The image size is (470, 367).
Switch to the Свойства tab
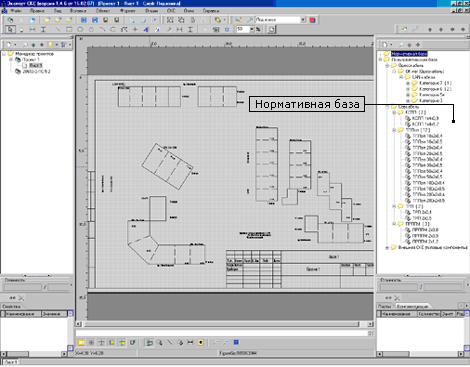pyautogui.click(x=12, y=306)
